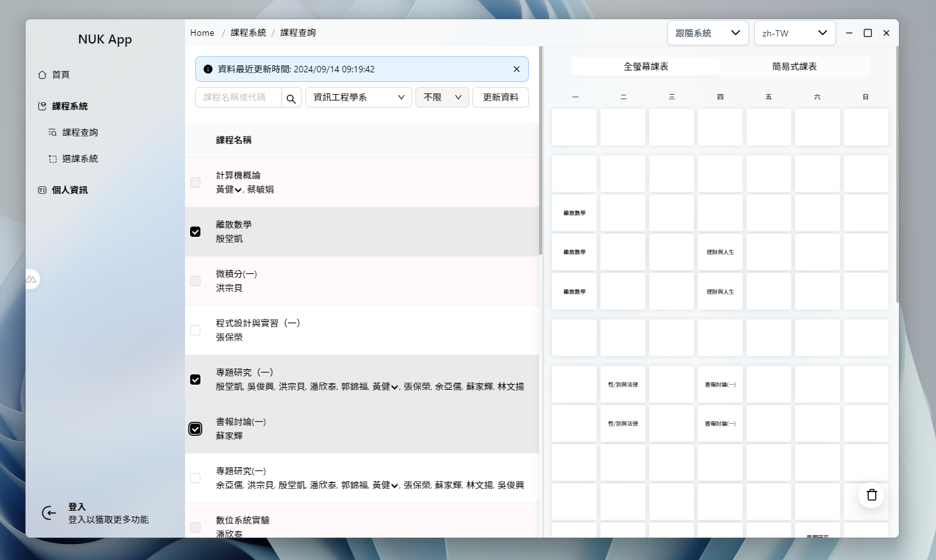Screen dimensions: 936x560
Task: Select the first 性/別與法律 timetable cell
Action: [x=623, y=385]
